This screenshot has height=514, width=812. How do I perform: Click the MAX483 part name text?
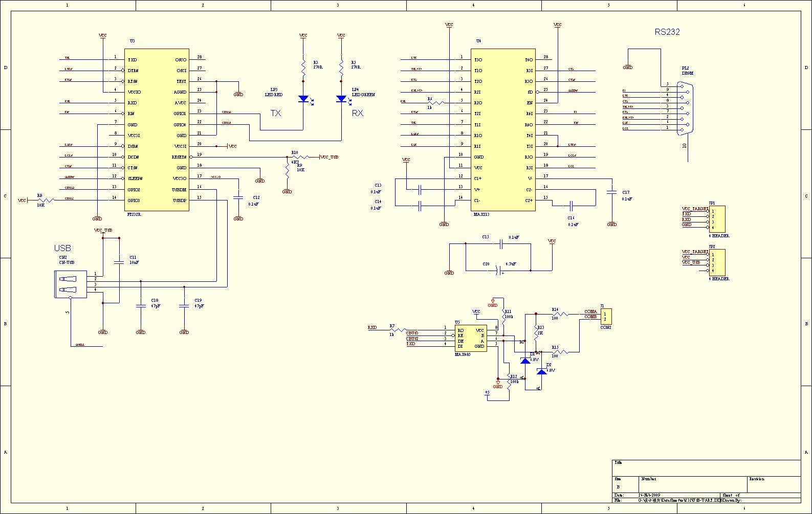(x=463, y=354)
